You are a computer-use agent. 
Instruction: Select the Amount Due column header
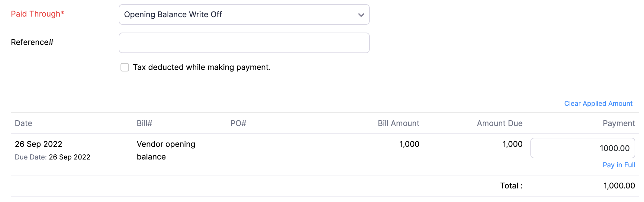click(x=500, y=123)
